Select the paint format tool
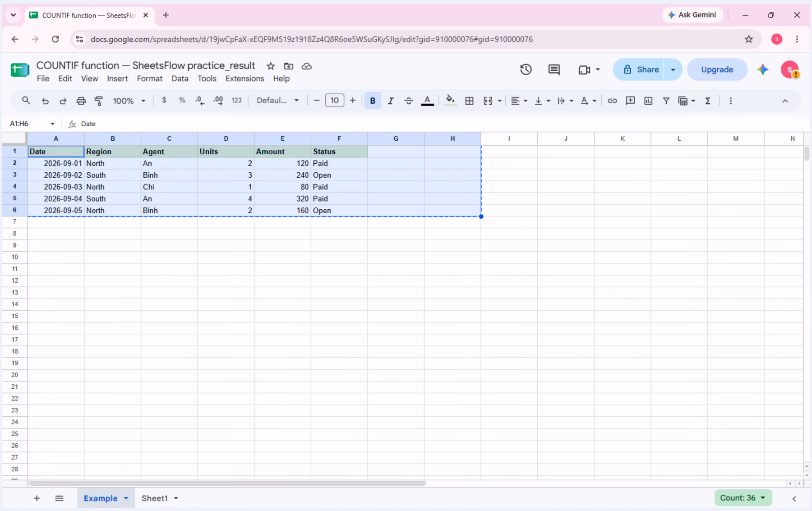The image size is (812, 511). click(x=99, y=101)
